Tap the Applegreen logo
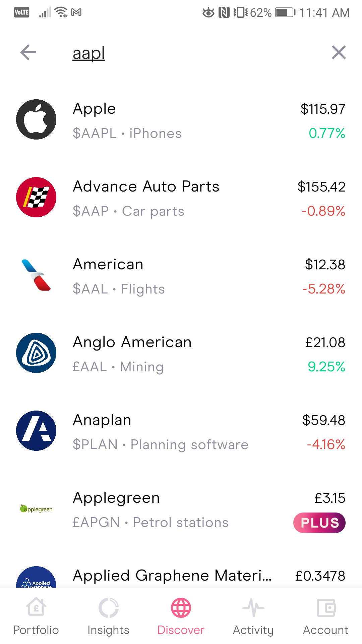Viewport: 362px width, 644px height. click(36, 509)
